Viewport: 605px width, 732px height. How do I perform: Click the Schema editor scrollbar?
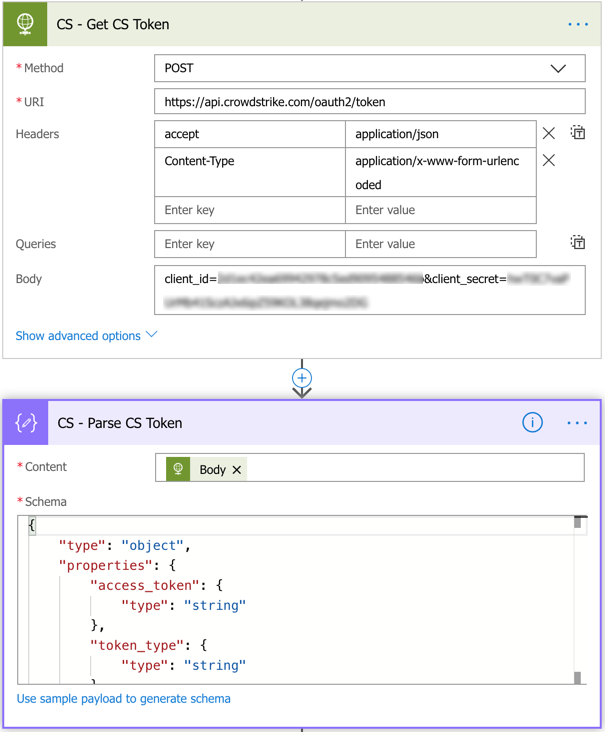pyautogui.click(x=578, y=600)
